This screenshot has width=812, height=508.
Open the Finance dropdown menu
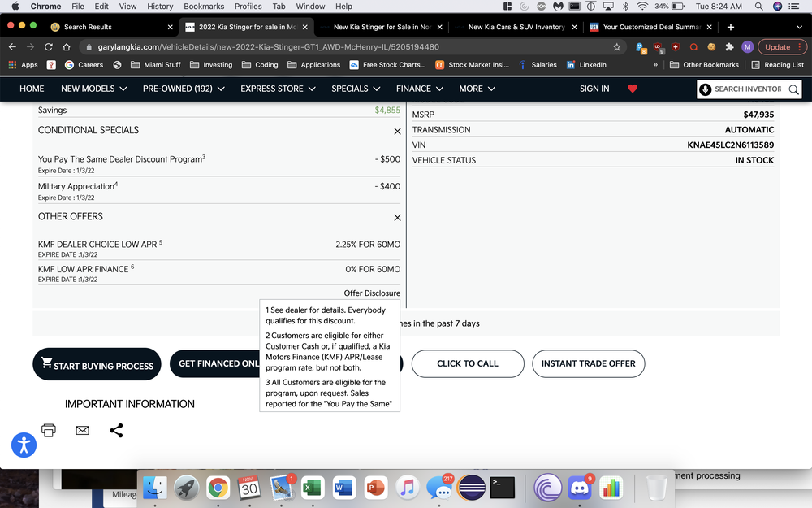[x=420, y=89]
